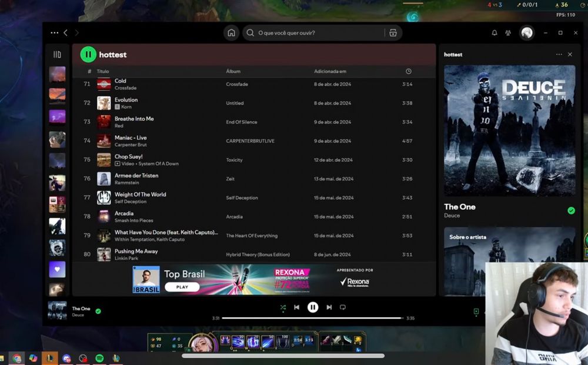The height and width of the screenshot is (365, 588).
Task: Sort by the 'Álbum' column header
Action: (x=233, y=71)
